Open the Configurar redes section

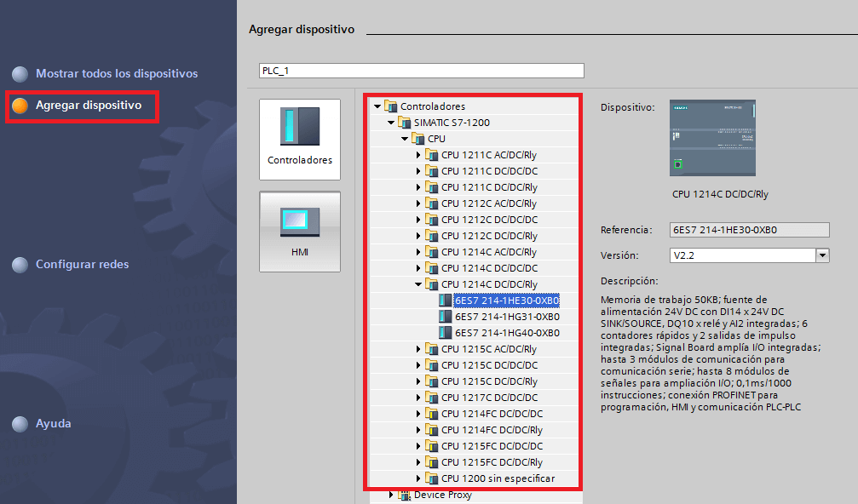pyautogui.click(x=83, y=265)
